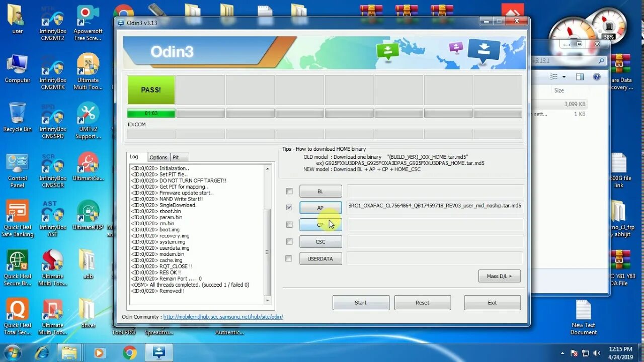644x362 pixels.
Task: Open the adb folder on desktop
Action: click(x=88, y=264)
